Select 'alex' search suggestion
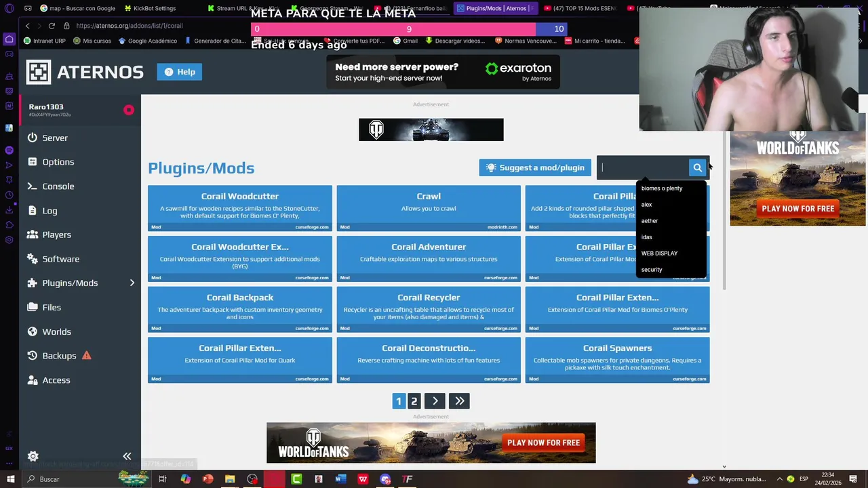The image size is (868, 488). [647, 205]
